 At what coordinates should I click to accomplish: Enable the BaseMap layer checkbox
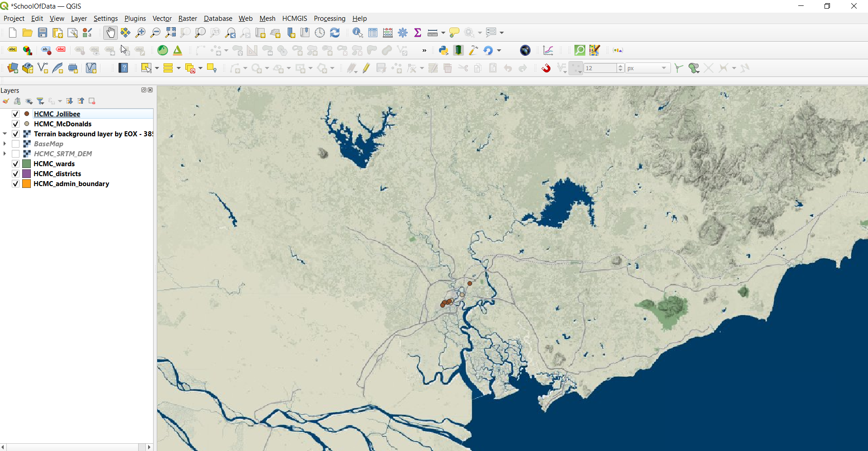16,144
